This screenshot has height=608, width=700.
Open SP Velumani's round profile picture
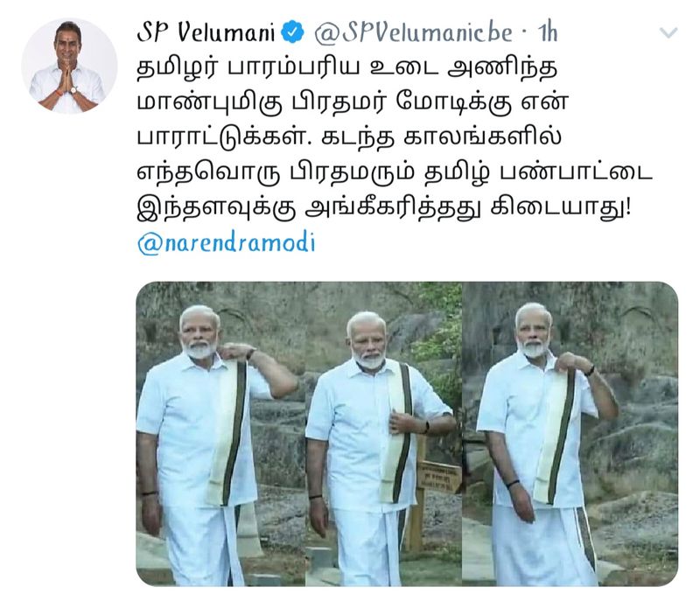(69, 66)
